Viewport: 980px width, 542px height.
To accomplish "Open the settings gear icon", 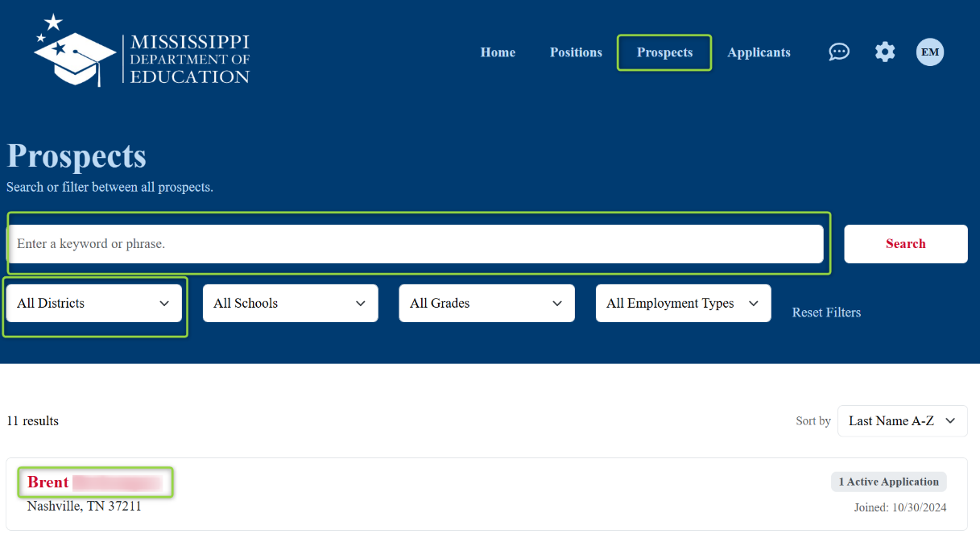I will coord(884,52).
